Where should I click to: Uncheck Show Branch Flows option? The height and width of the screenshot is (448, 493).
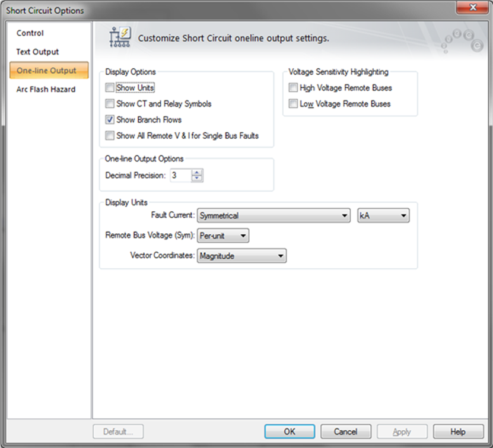(109, 120)
